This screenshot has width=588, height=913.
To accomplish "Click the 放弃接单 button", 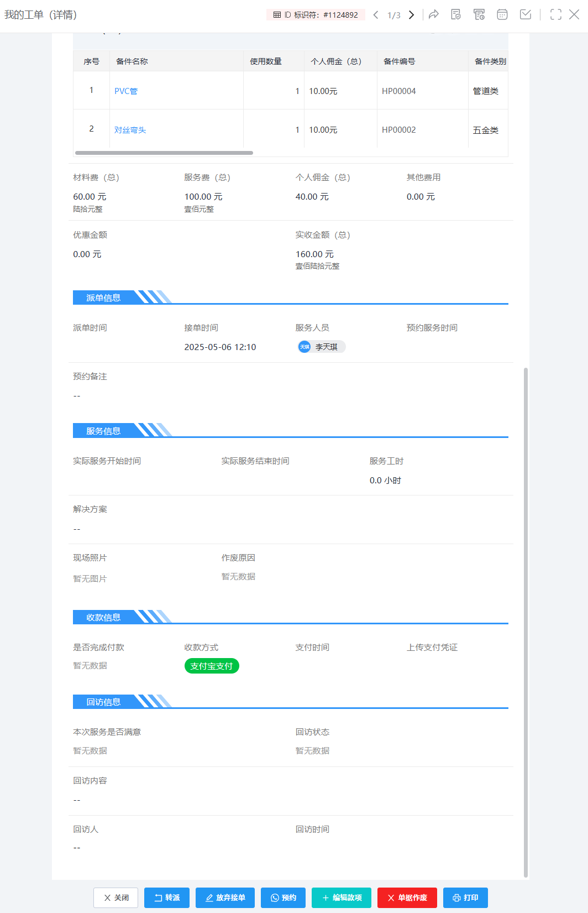I will [225, 898].
